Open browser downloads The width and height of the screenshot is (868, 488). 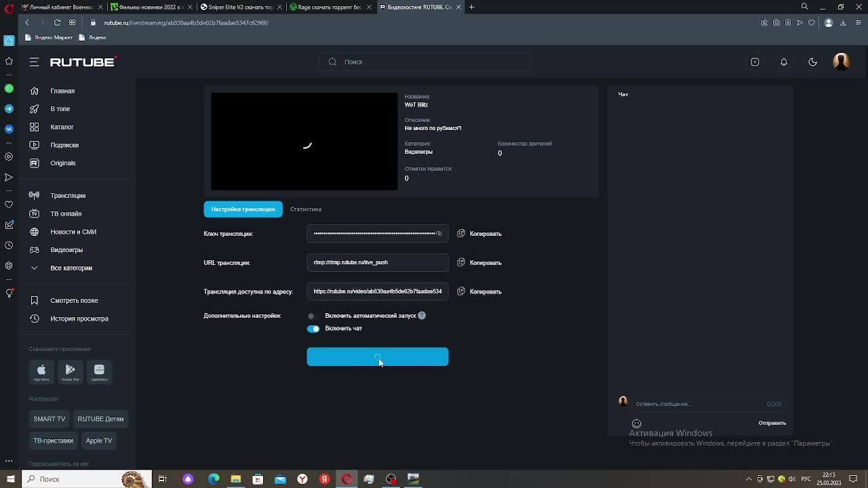point(843,22)
